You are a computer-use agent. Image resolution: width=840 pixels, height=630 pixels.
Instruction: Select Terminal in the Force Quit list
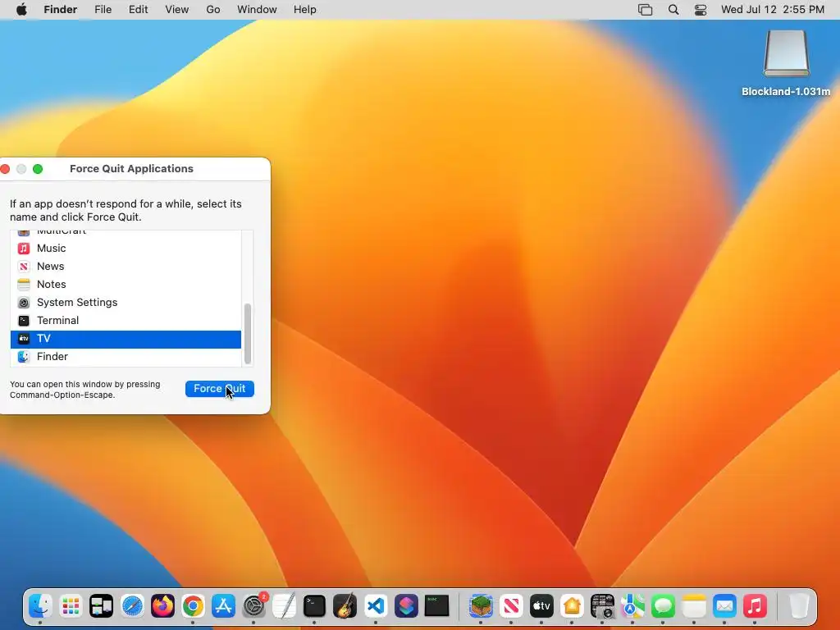126,321
